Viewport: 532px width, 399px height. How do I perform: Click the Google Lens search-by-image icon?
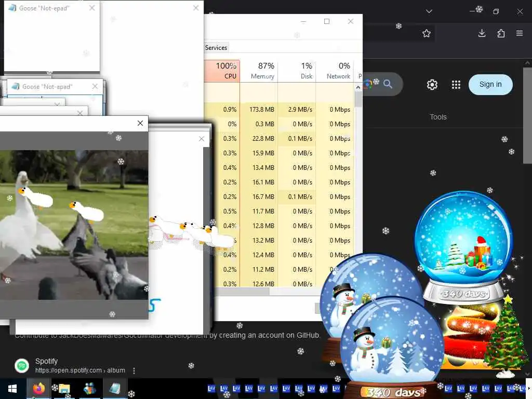coord(368,84)
